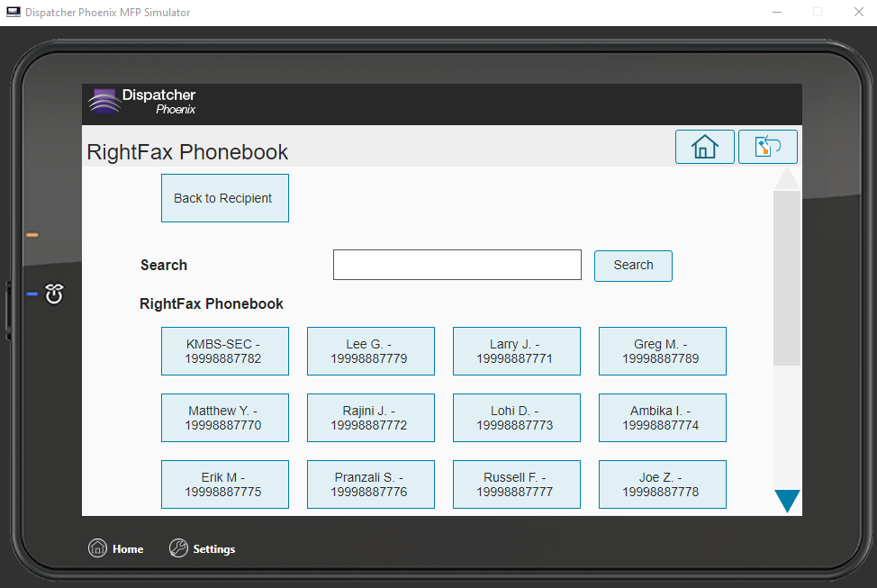Click the Dispatcher Phoenix logo

pos(142,101)
